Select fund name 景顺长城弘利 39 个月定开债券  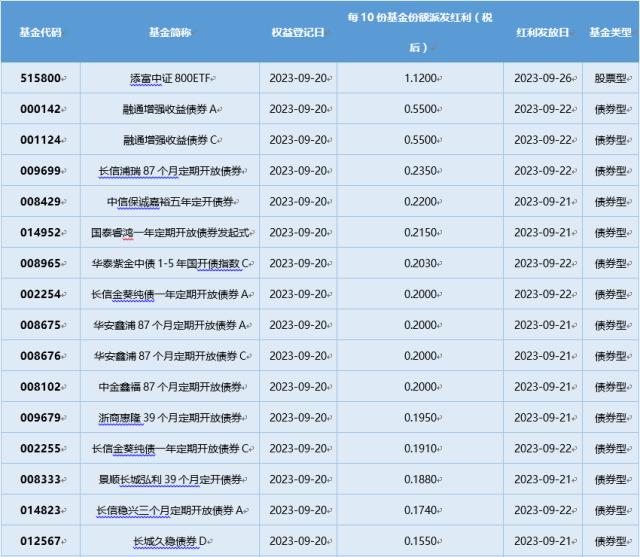pos(170,479)
